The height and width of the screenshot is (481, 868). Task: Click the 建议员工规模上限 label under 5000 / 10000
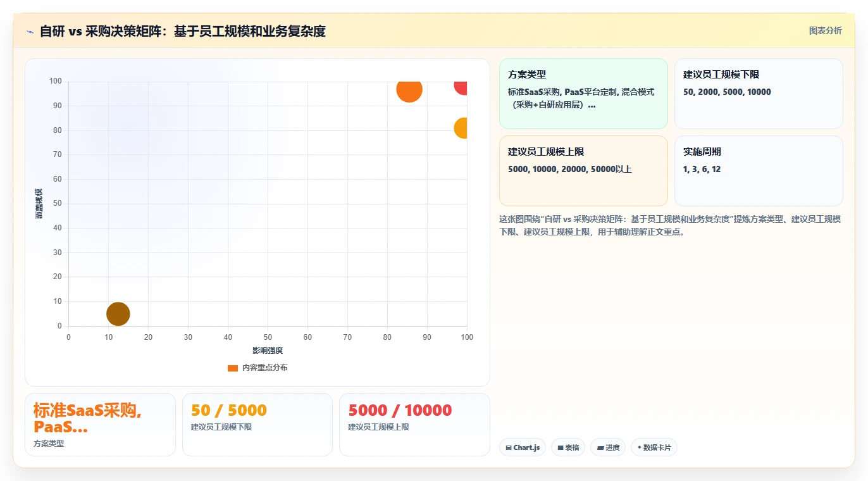click(378, 427)
